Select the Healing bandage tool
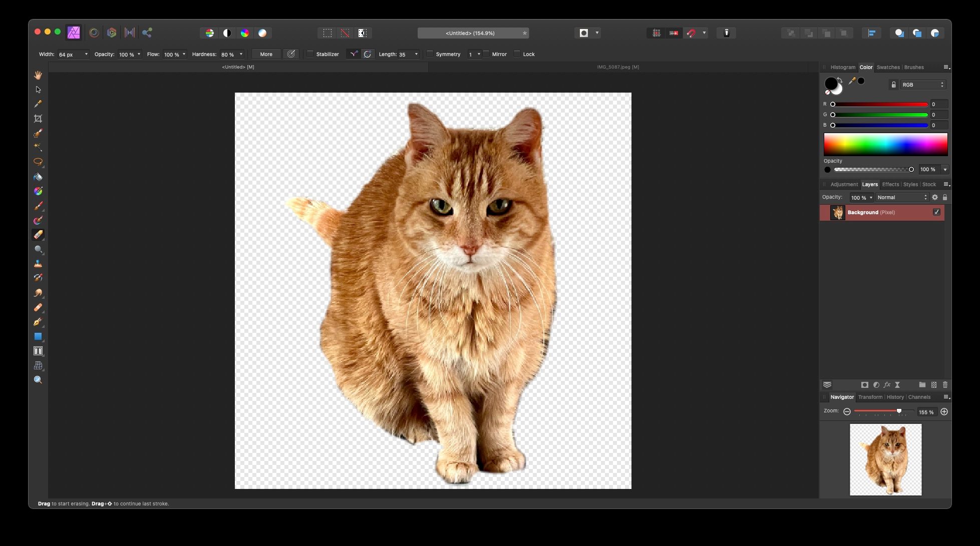 click(38, 307)
